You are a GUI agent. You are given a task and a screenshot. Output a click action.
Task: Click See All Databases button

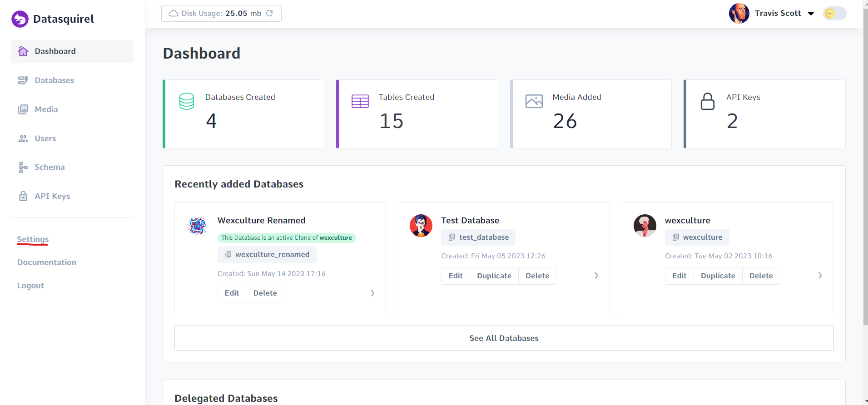pyautogui.click(x=504, y=338)
